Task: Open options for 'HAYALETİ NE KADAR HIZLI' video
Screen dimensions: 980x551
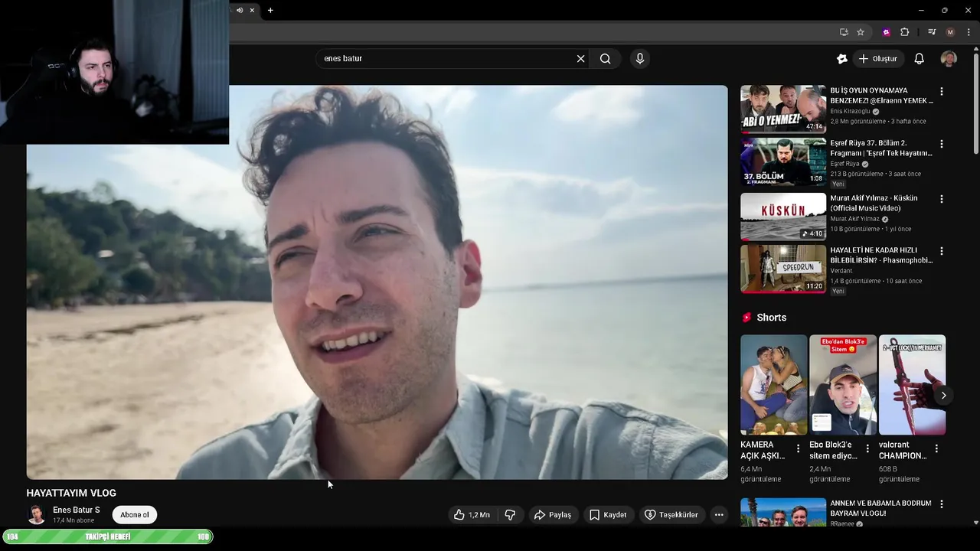Action: pyautogui.click(x=942, y=251)
